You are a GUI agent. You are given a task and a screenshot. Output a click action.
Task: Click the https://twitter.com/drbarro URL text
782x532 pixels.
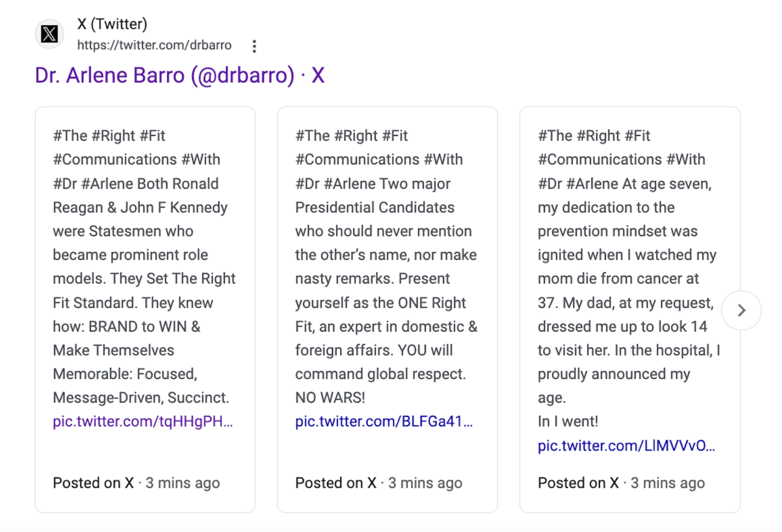[x=155, y=45]
